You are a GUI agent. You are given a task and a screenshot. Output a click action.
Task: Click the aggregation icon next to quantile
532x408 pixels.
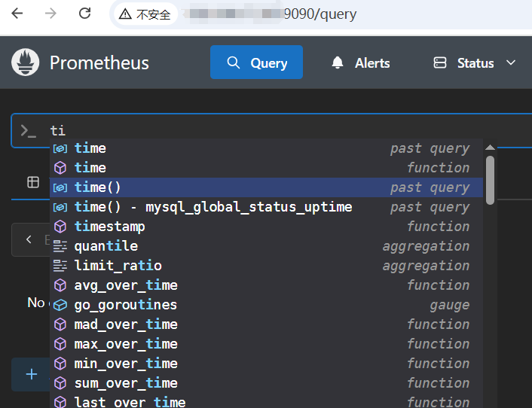60,246
